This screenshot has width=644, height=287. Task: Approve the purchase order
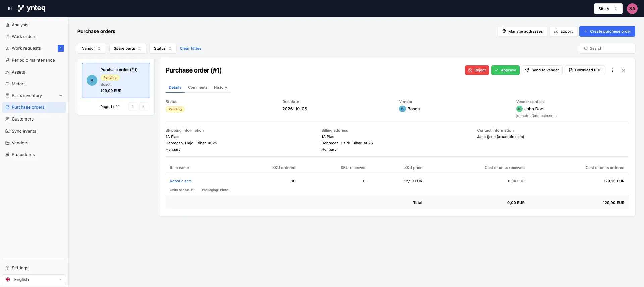pos(505,70)
